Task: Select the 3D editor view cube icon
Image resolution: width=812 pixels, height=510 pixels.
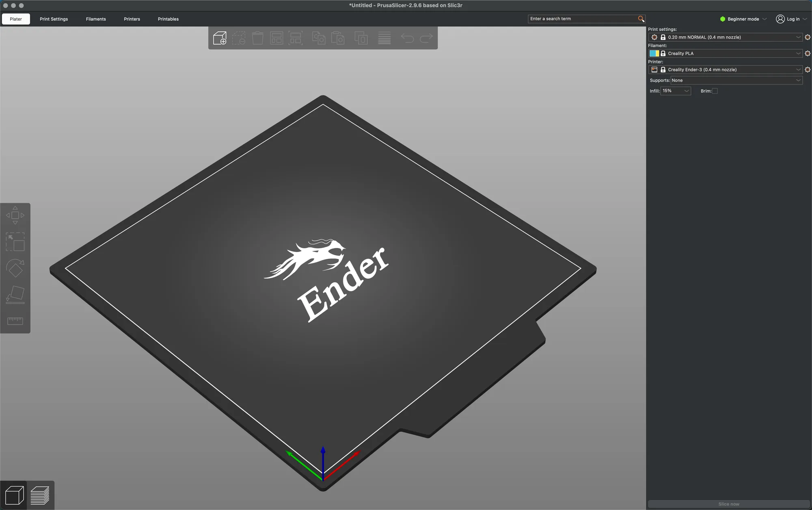Action: (x=14, y=495)
